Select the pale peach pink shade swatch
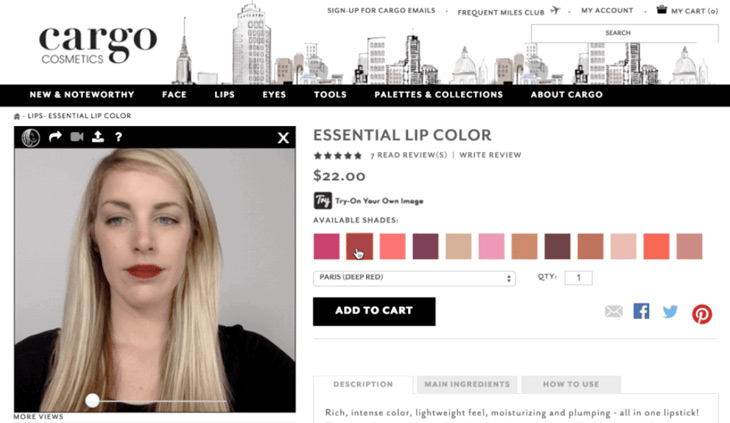This screenshot has height=423, width=730. (623, 246)
